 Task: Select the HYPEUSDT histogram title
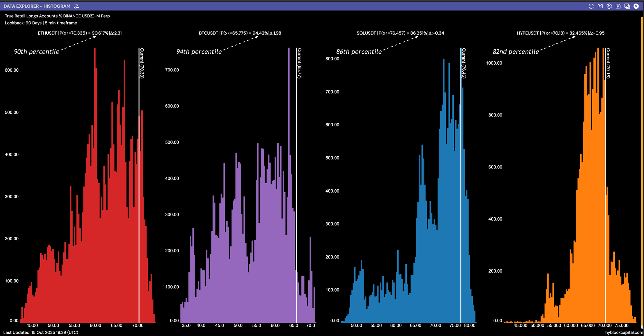pos(561,33)
